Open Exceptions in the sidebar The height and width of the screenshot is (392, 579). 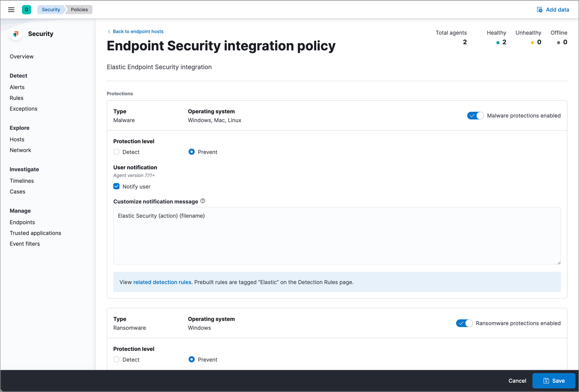pos(23,109)
